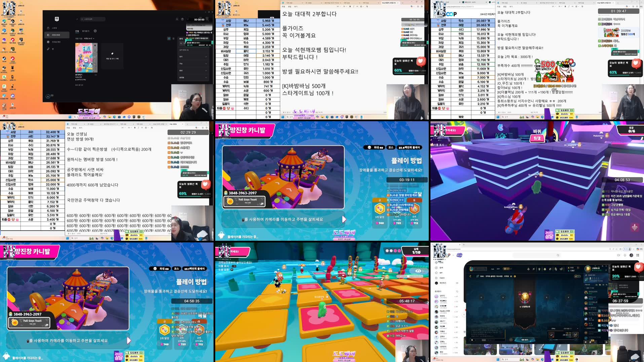This screenshot has width=644, height=362.
Task: Click the Fall Guys game thumbnail
Action: click(86, 58)
